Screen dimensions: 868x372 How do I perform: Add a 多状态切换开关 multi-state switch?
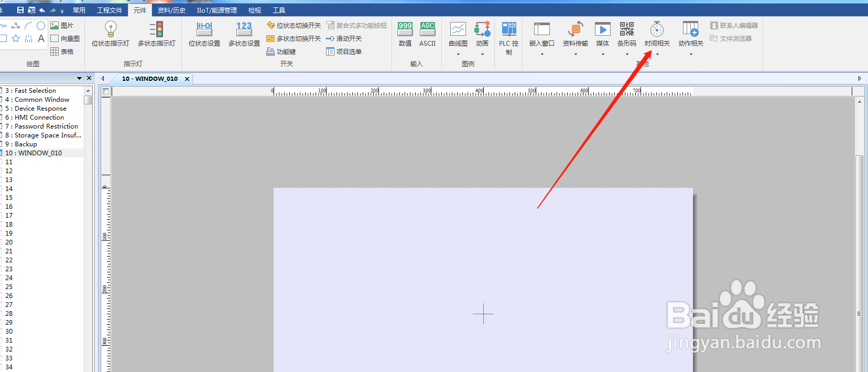(x=294, y=38)
